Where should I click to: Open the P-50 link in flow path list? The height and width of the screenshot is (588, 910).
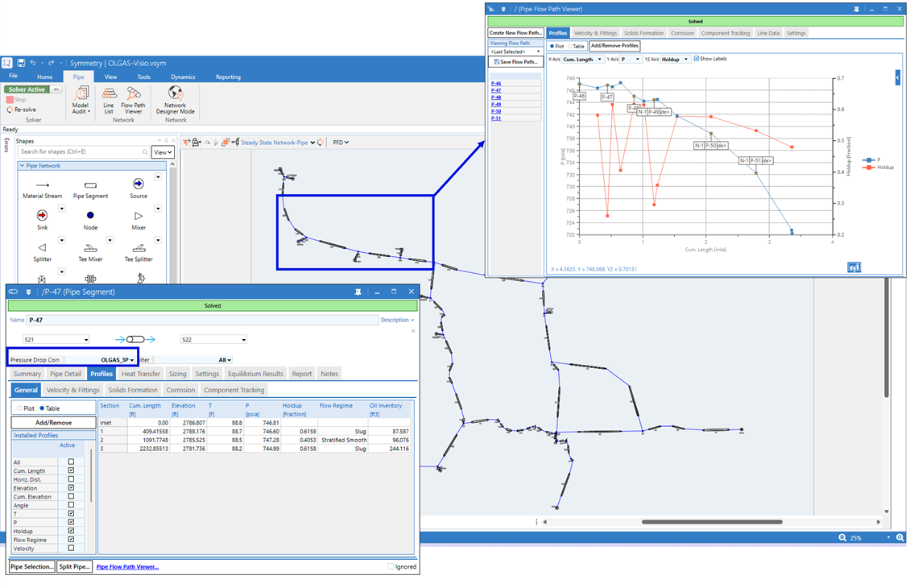click(496, 111)
